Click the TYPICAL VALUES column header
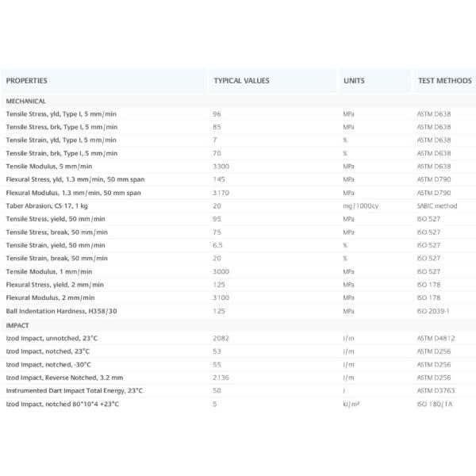Viewport: 476px width, 476px height. (241, 81)
